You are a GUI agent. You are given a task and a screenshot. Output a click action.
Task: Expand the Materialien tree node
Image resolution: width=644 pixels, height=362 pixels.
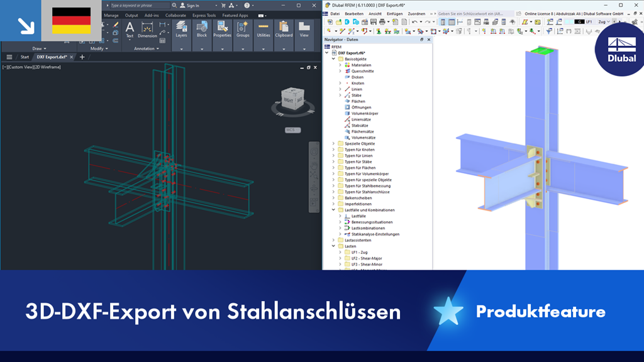[340, 65]
